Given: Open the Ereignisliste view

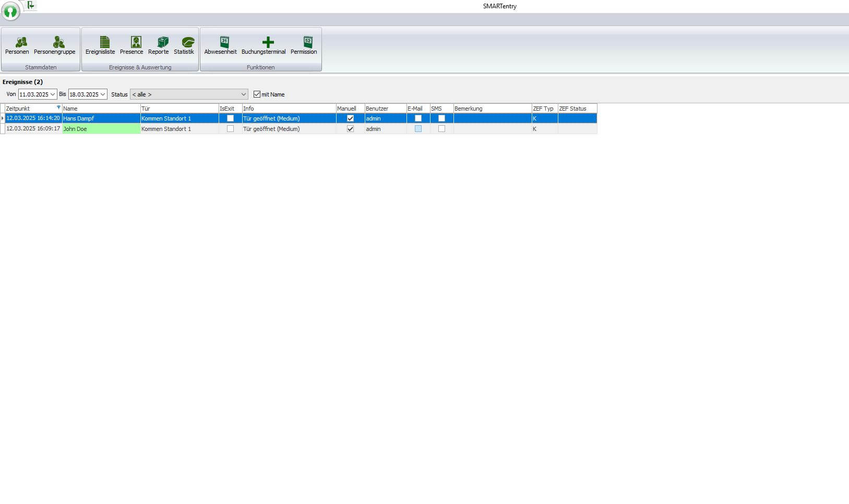Looking at the screenshot, I should [x=101, y=46].
